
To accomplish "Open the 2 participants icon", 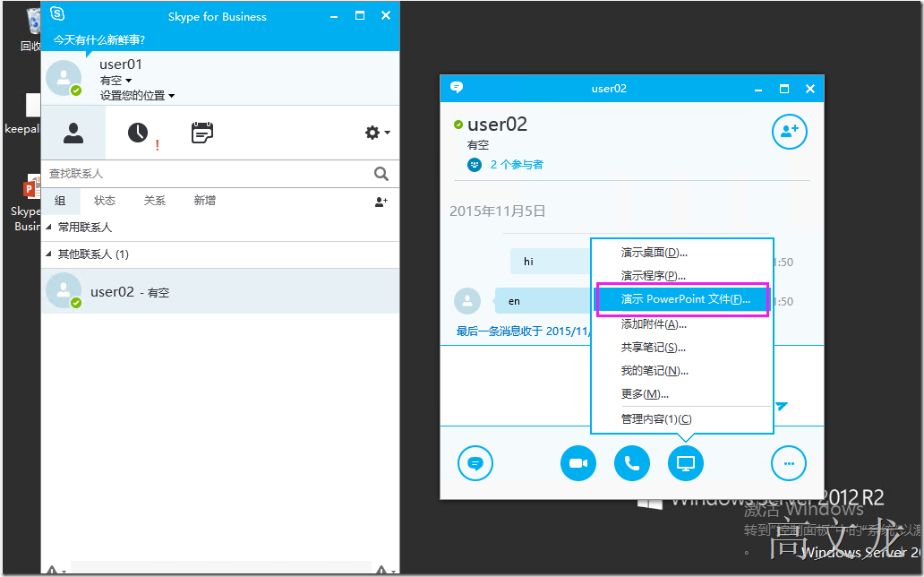I will 475,165.
